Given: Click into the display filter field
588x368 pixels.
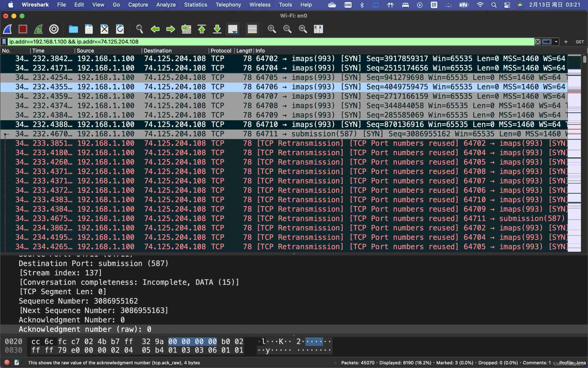Looking at the screenshot, I should point(271,42).
